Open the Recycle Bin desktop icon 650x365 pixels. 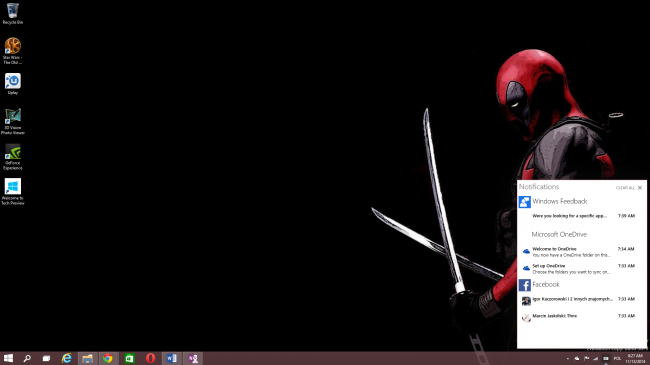(x=12, y=13)
